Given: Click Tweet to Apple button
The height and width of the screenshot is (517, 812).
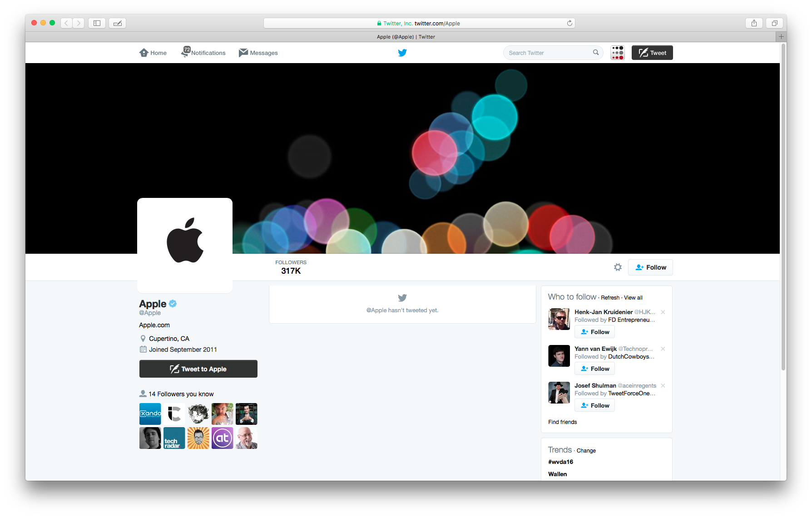Looking at the screenshot, I should pyautogui.click(x=198, y=369).
